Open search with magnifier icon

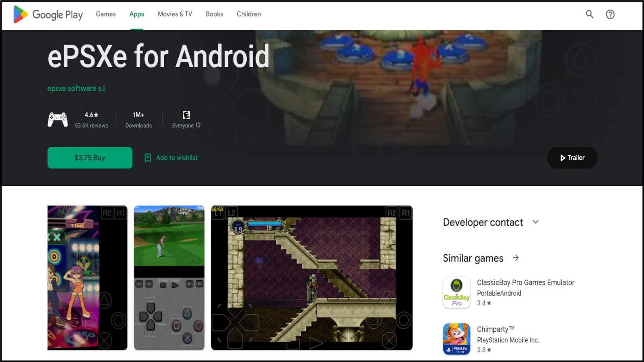[x=589, y=14]
